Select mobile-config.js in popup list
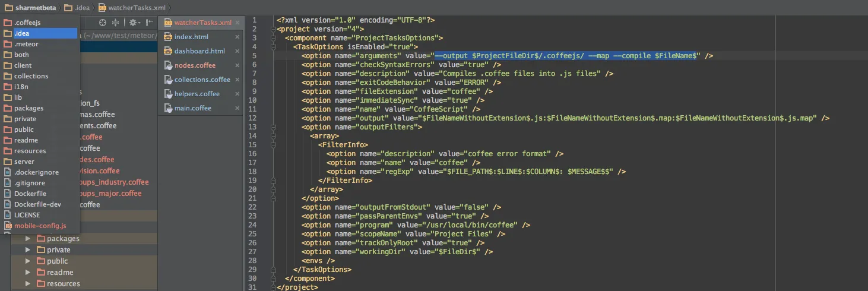 pyautogui.click(x=40, y=226)
